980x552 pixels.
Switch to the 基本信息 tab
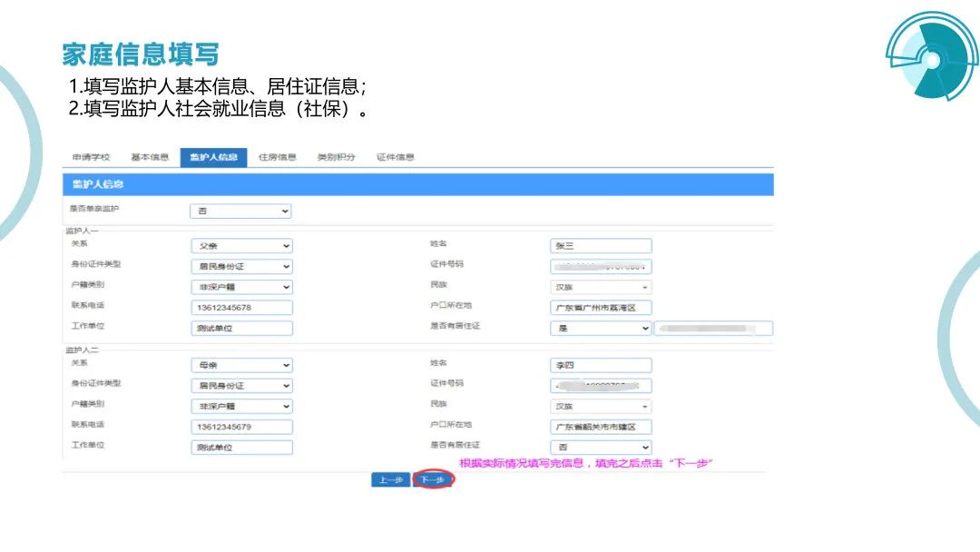[150, 157]
